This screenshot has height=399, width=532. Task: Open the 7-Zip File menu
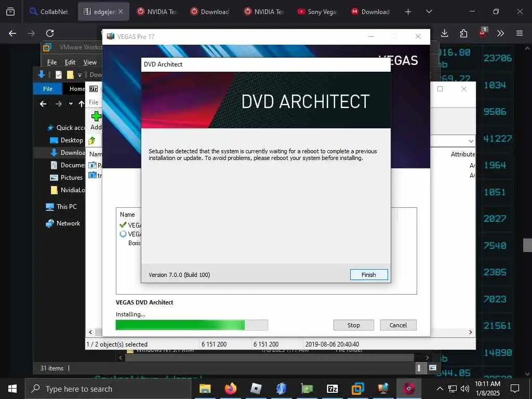pos(94,102)
